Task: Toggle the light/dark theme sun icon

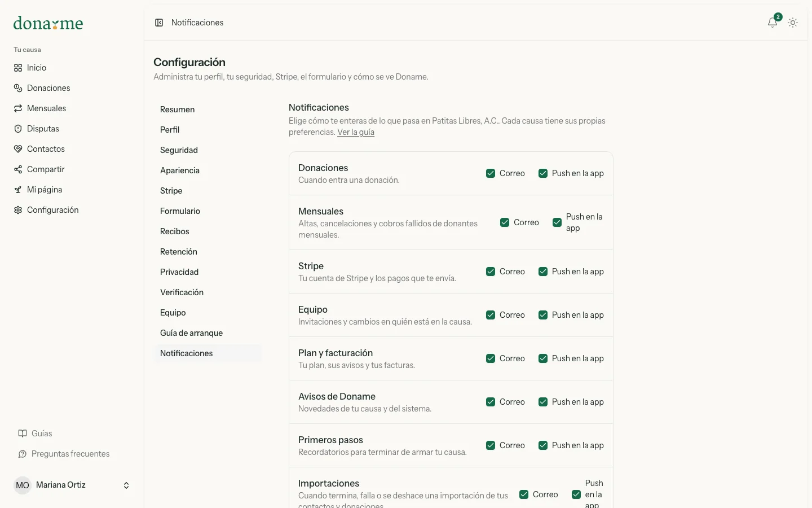Action: point(793,23)
